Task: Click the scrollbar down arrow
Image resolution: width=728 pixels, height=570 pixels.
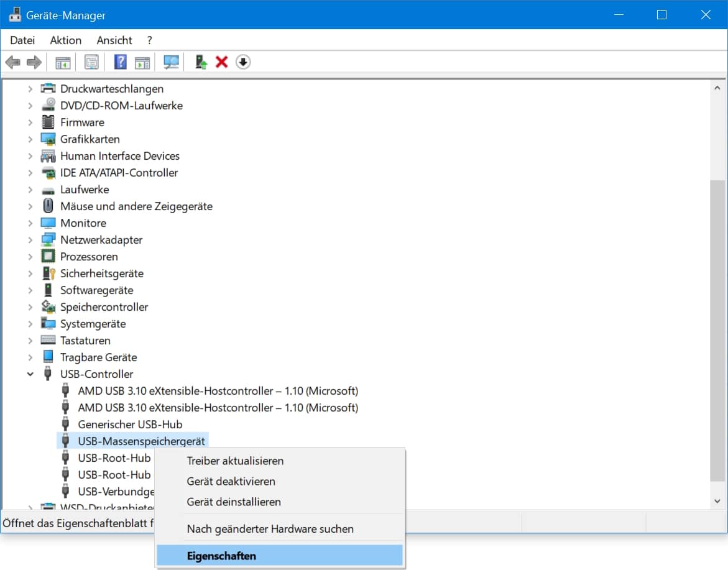Action: pyautogui.click(x=717, y=501)
